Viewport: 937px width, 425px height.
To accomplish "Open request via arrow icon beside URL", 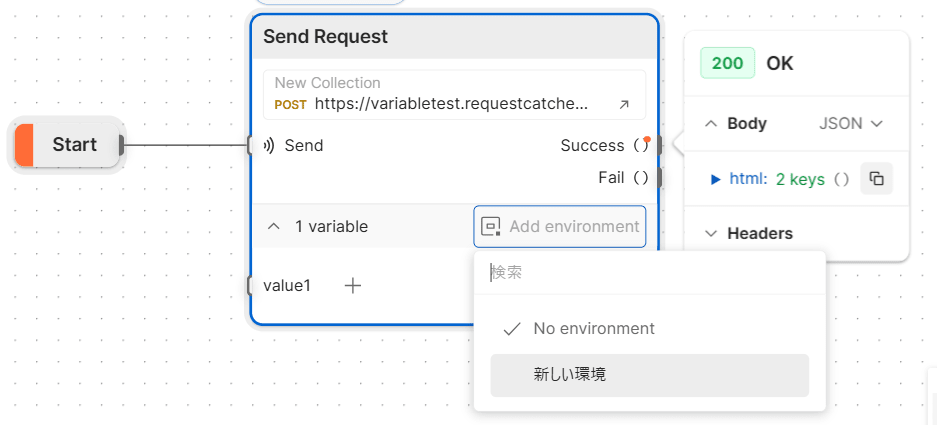I will [x=623, y=105].
